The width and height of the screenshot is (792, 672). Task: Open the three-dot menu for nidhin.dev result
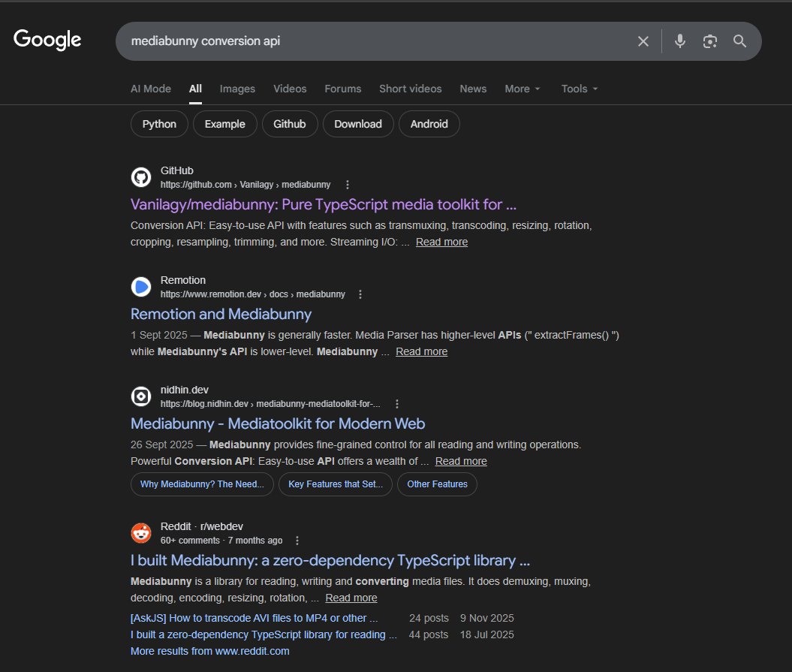pos(397,404)
